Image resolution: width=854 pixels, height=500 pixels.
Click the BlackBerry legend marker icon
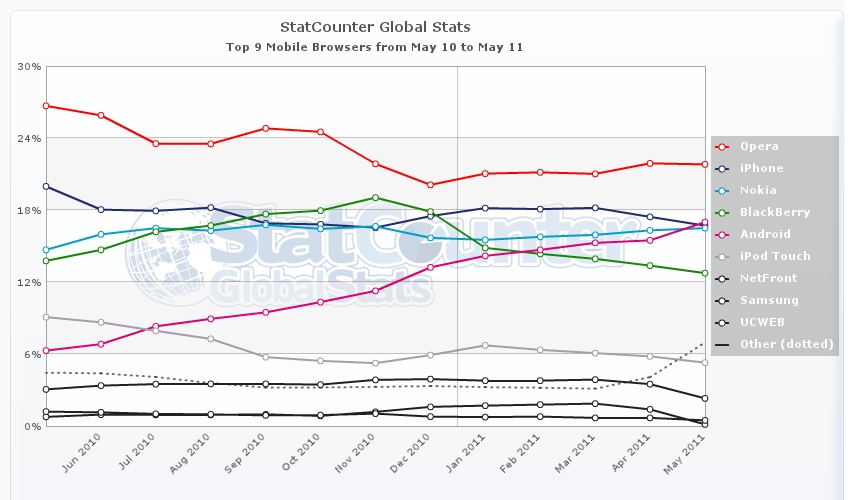(723, 213)
